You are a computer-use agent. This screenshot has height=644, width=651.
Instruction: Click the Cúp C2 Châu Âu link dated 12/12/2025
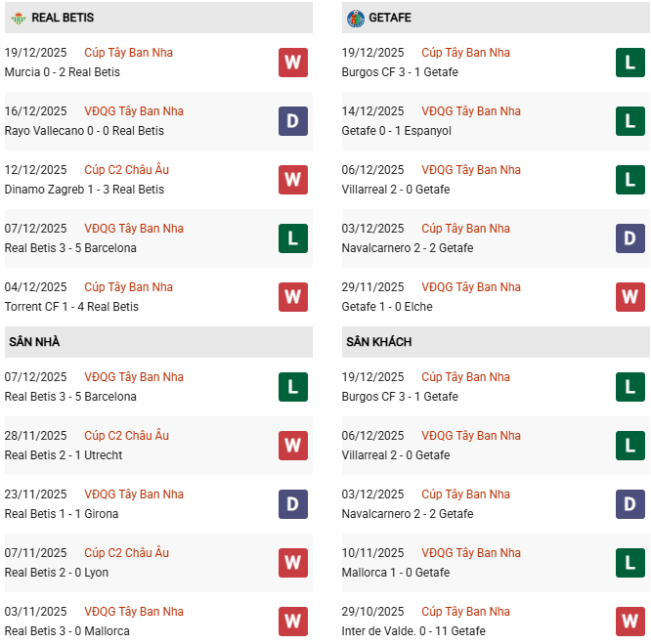[x=126, y=170]
